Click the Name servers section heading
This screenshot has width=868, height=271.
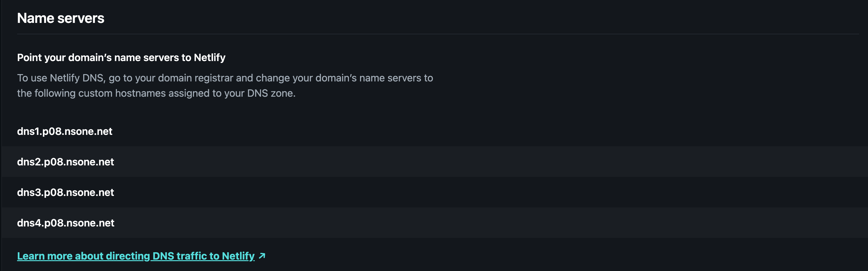61,18
